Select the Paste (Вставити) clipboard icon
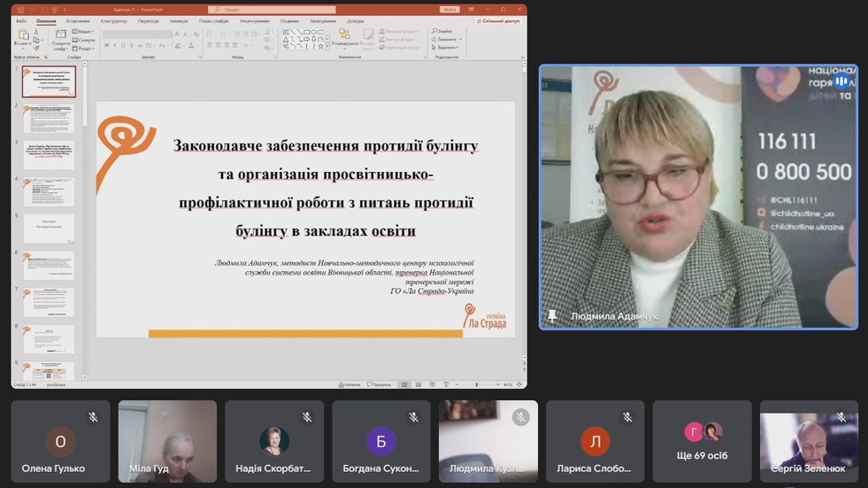868x488 pixels. click(x=24, y=35)
